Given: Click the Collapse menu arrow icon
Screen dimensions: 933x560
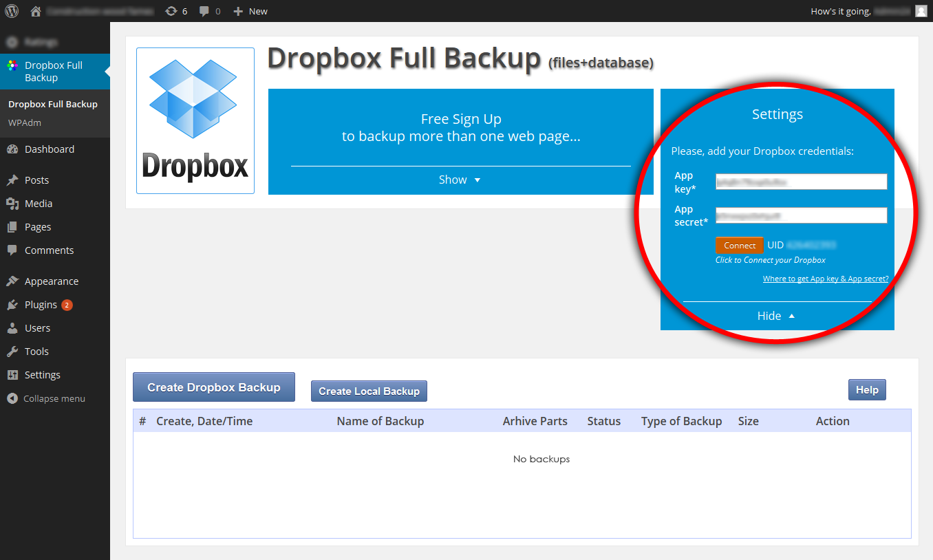Looking at the screenshot, I should [x=12, y=398].
